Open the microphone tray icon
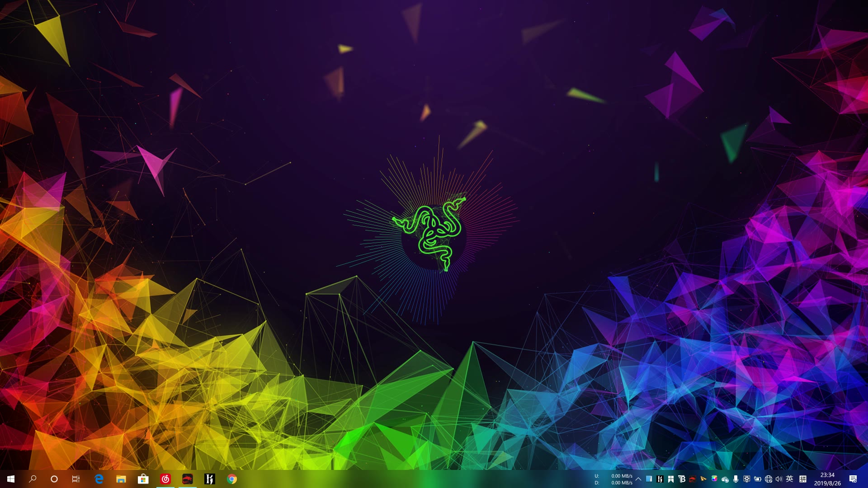The image size is (868, 488). tap(736, 479)
